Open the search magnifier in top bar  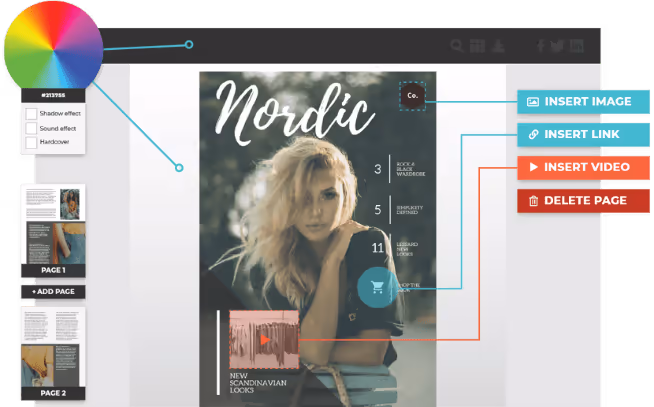click(457, 45)
